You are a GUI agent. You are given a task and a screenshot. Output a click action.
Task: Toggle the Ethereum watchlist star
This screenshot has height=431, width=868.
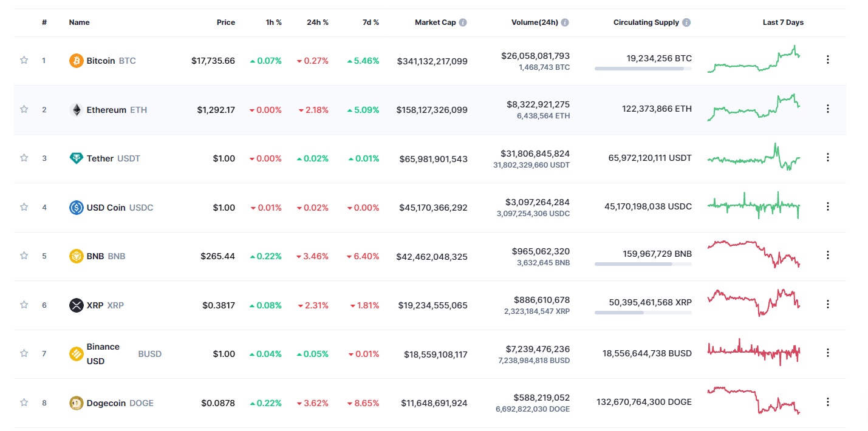(x=24, y=109)
